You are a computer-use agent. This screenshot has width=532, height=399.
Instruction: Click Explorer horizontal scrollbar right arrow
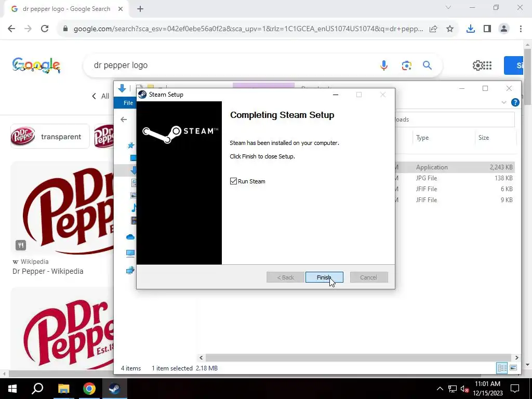point(516,357)
